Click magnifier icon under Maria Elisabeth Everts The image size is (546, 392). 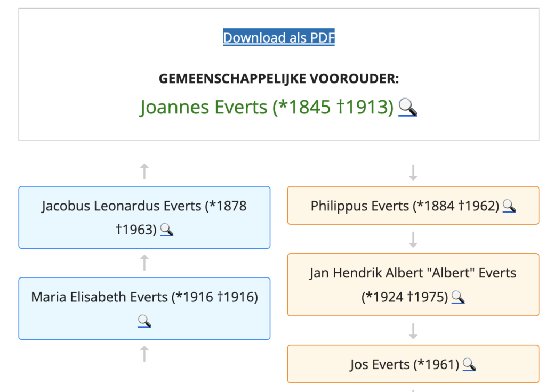click(x=144, y=321)
